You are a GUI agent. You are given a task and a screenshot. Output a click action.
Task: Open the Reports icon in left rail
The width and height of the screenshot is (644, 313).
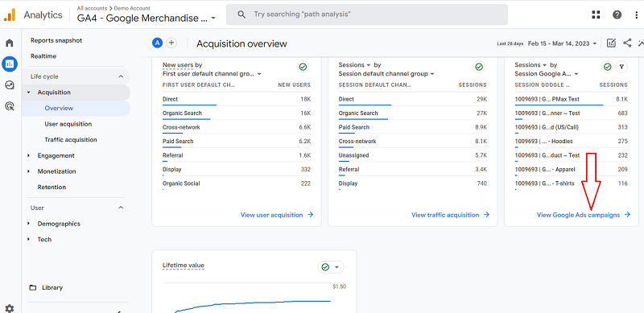point(10,64)
